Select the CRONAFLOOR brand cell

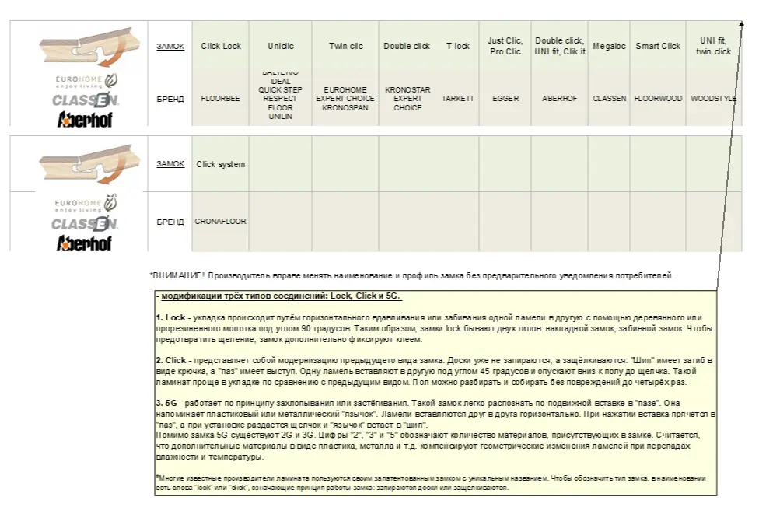[220, 222]
